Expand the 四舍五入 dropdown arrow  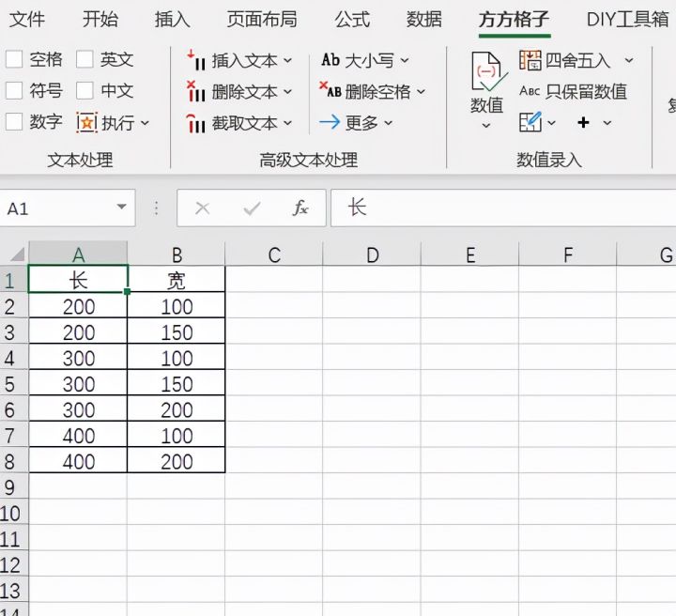pyautogui.click(x=629, y=60)
